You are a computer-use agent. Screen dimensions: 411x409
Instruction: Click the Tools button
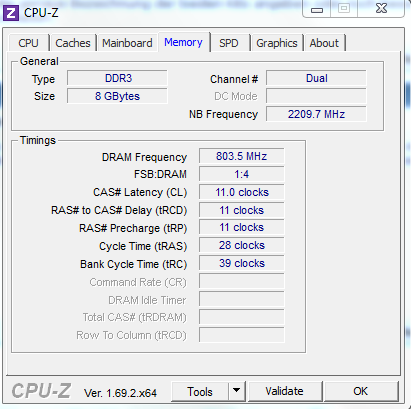tap(200, 391)
